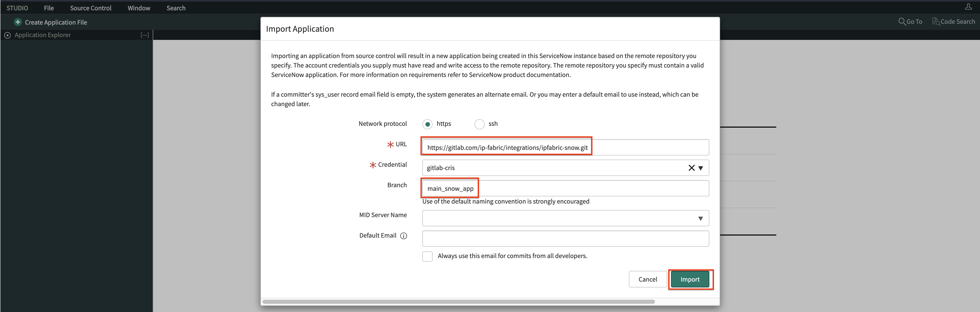The width and height of the screenshot is (980, 312).
Task: Click the dialog horizontal scrollbar
Action: (458, 302)
